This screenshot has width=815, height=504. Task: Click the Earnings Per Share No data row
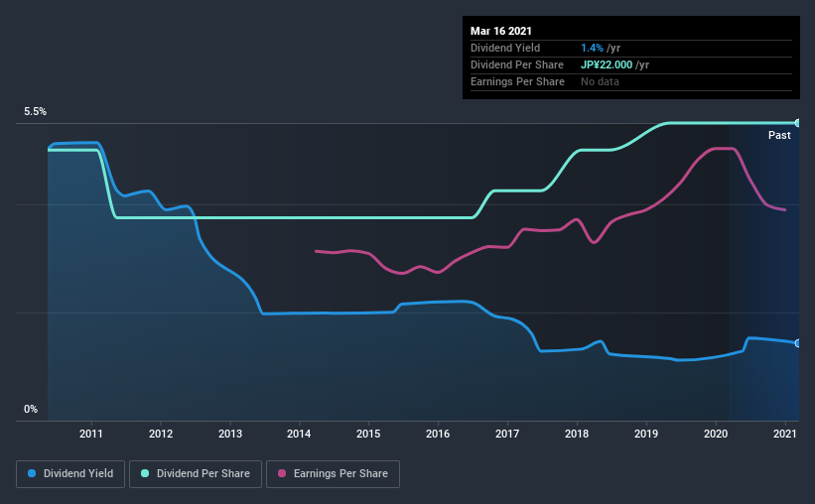click(631, 81)
